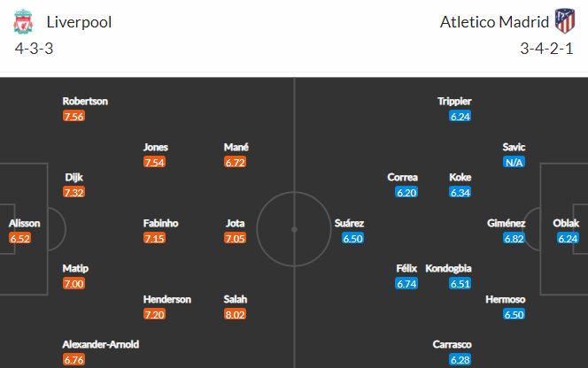Click the Atletico Madrid club crest icon

[x=565, y=21]
